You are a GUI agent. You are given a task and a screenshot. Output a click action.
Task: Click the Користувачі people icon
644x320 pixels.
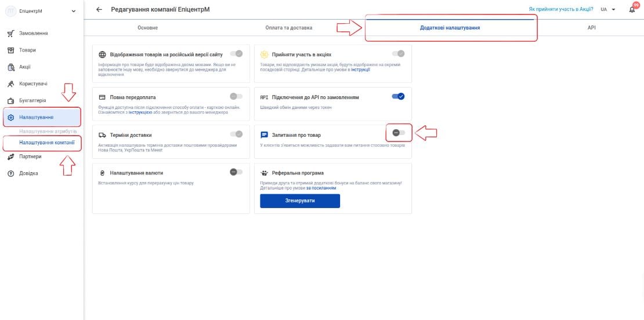coord(11,83)
